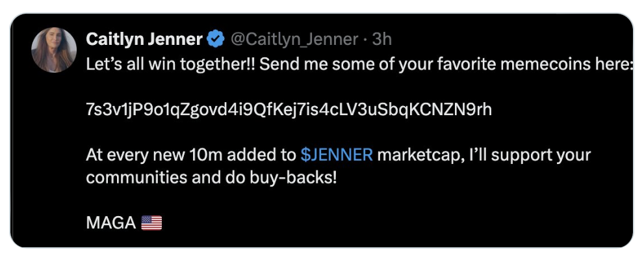
Task: Click the word "marketcap" after $JENNER
Action: 418,156
